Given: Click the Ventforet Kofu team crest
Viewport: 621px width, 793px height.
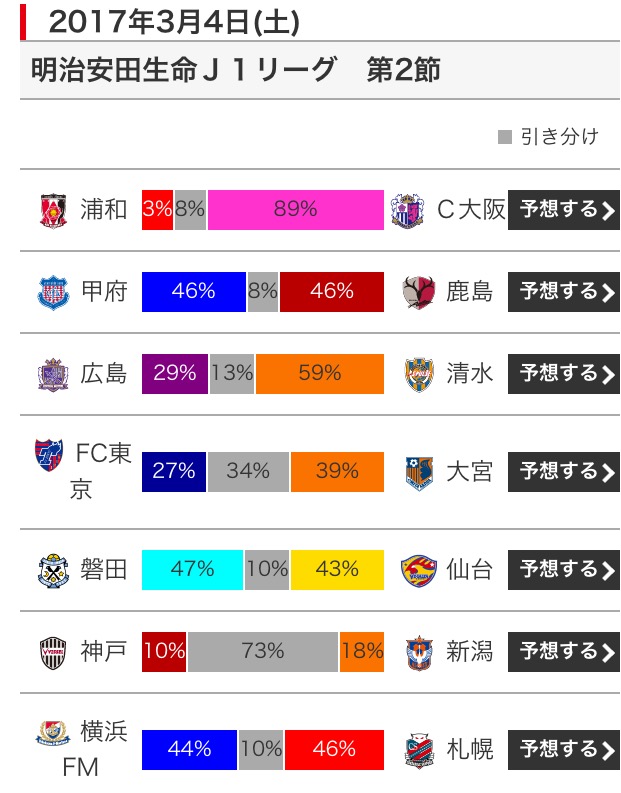Looking at the screenshot, I should 53,292.
